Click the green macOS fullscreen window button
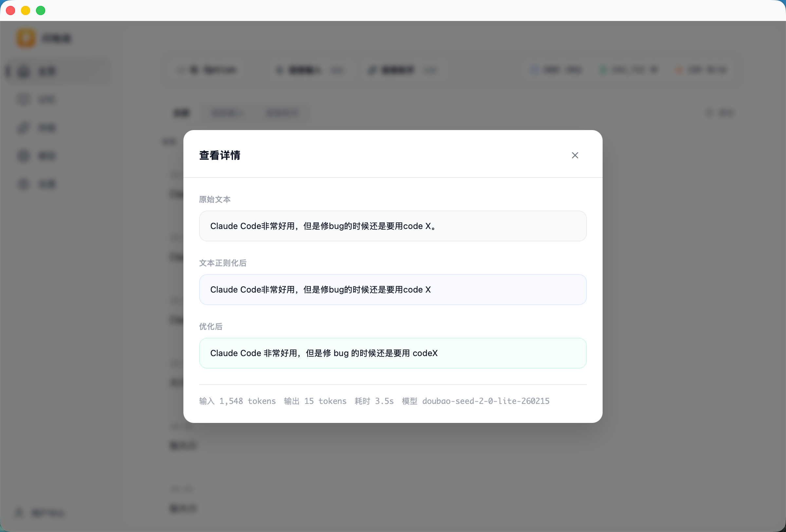The width and height of the screenshot is (786, 532). 41,10
